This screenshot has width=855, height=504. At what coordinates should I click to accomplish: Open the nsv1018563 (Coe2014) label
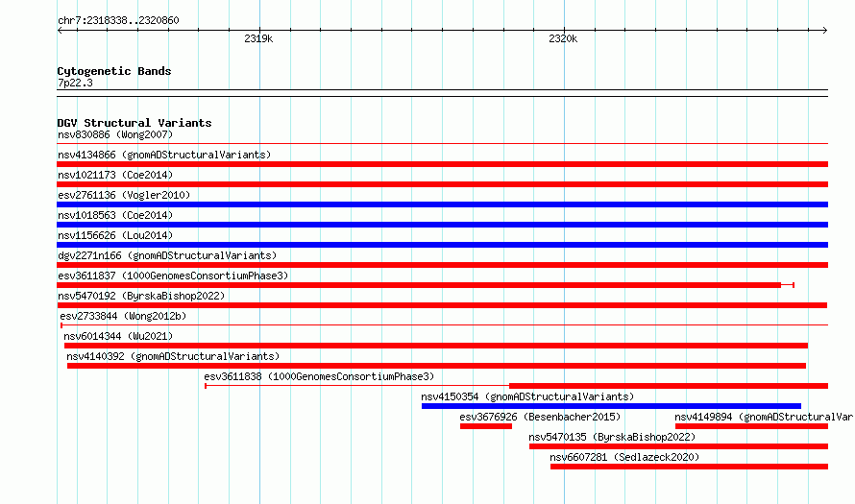click(115, 215)
